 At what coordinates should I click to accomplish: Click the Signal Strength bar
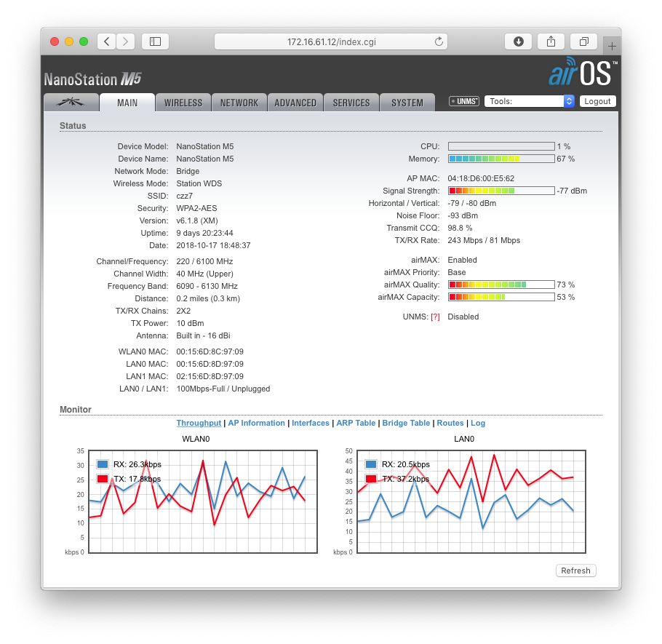click(x=501, y=191)
